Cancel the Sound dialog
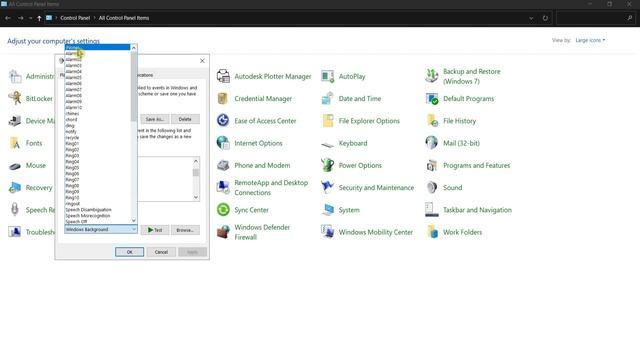 [161, 252]
